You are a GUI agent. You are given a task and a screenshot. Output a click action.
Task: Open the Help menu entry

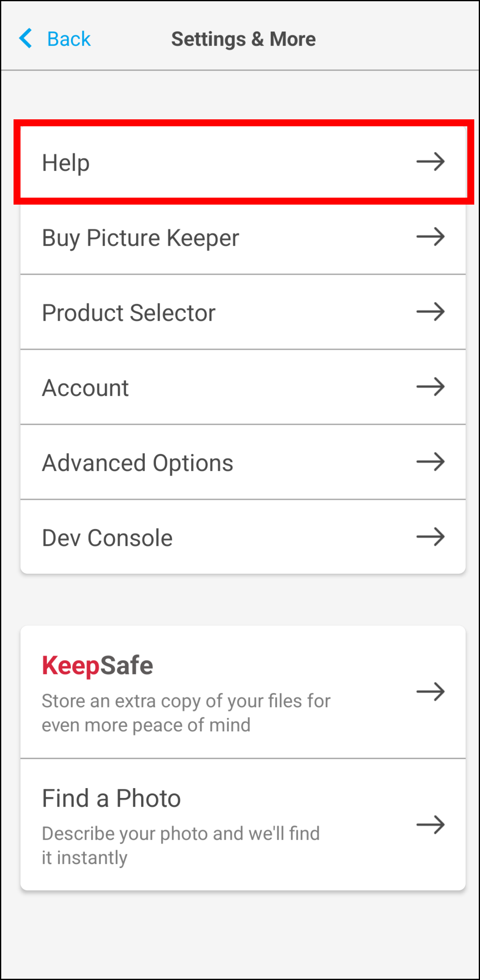point(243,162)
